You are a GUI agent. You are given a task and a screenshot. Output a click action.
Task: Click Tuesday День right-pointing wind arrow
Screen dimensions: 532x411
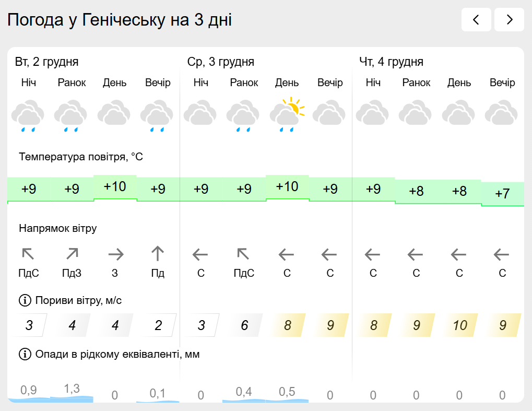click(115, 254)
